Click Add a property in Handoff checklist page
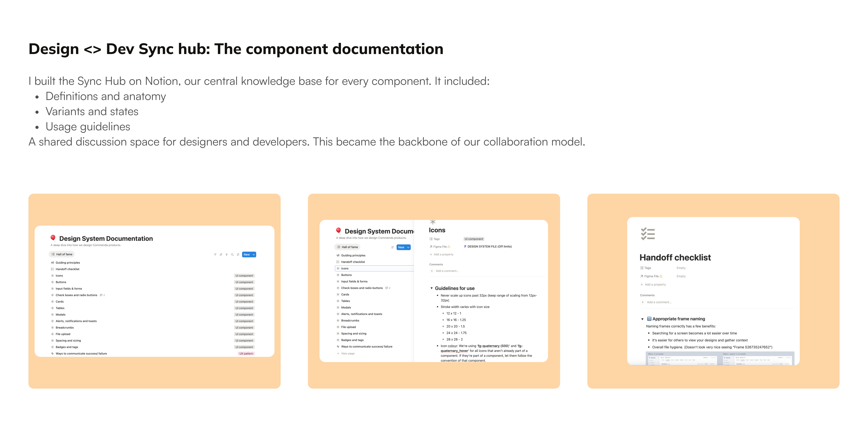 coord(653,285)
